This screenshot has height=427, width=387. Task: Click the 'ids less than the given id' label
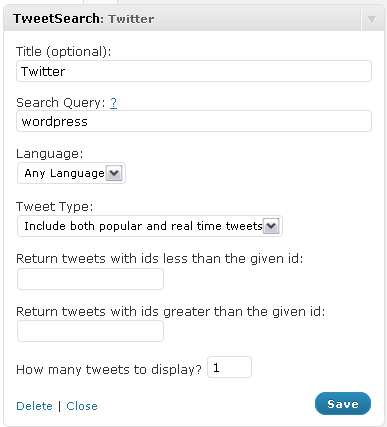[160, 259]
